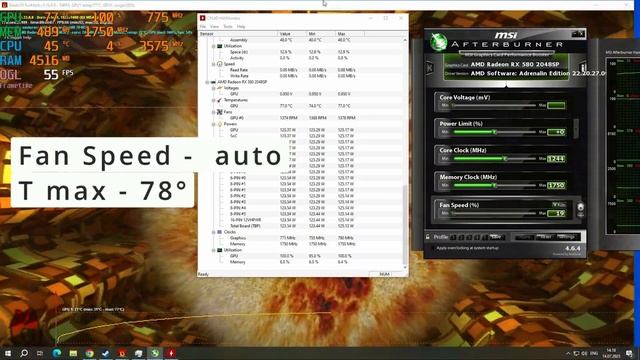This screenshot has width=640, height=360.
Task: Select the Read Rate row in HWMonitor
Action: [x=301, y=70]
